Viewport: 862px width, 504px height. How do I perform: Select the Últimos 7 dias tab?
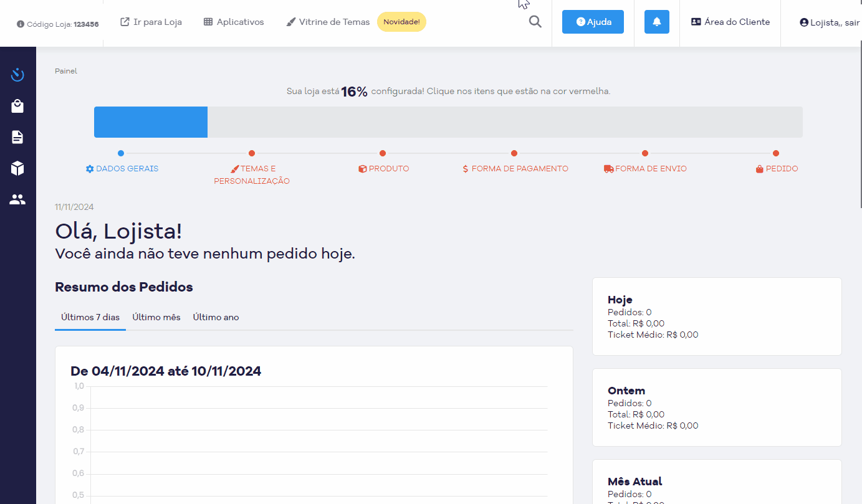pos(90,317)
